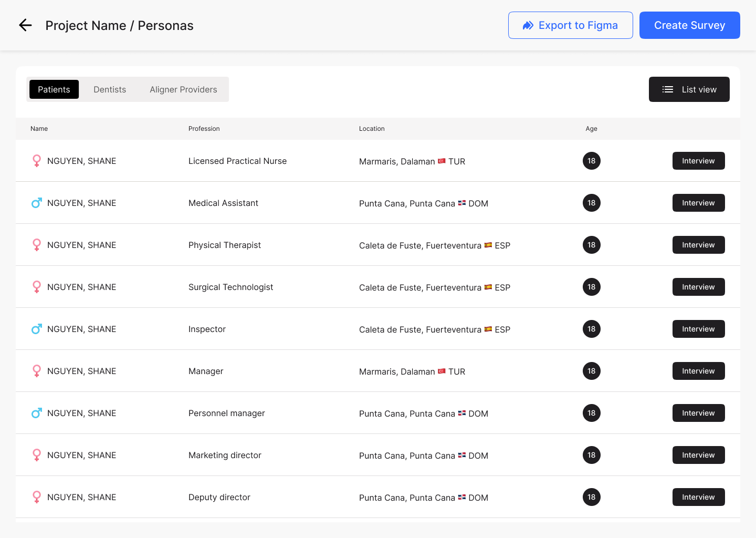Click the female icon in Deputy director row
The height and width of the screenshot is (538, 756).
point(37,497)
